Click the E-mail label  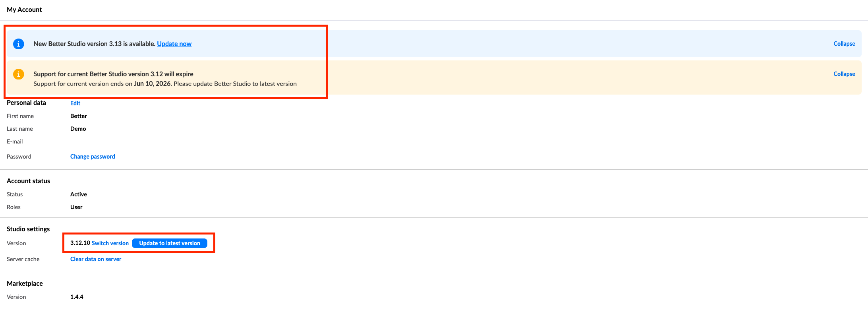click(x=15, y=141)
